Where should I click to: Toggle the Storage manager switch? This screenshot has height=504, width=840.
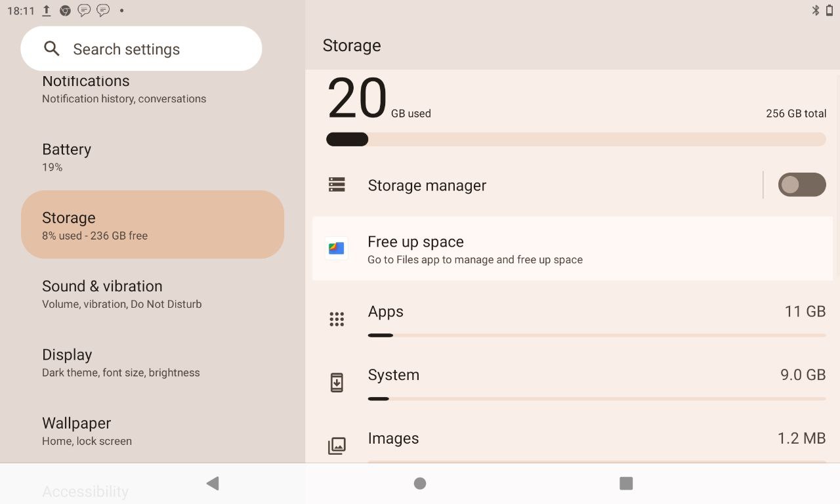[802, 185]
